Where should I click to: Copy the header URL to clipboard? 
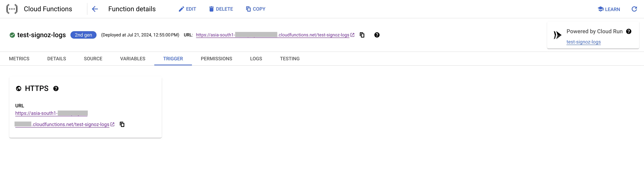362,35
